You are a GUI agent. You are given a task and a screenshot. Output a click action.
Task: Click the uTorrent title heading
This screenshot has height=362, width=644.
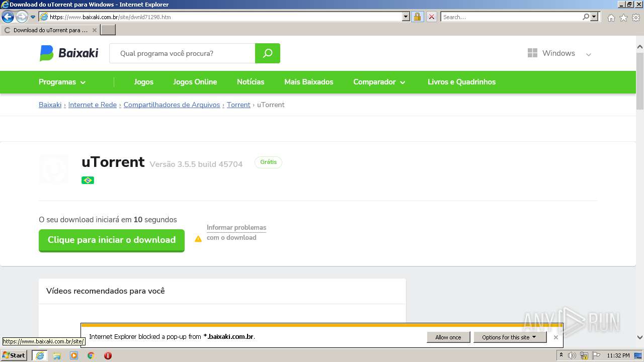113,162
